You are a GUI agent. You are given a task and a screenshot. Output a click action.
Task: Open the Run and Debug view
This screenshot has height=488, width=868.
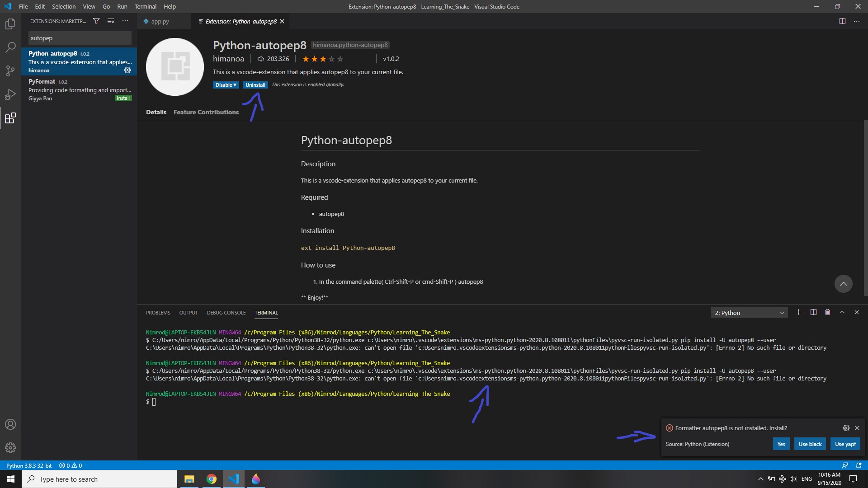click(10, 94)
